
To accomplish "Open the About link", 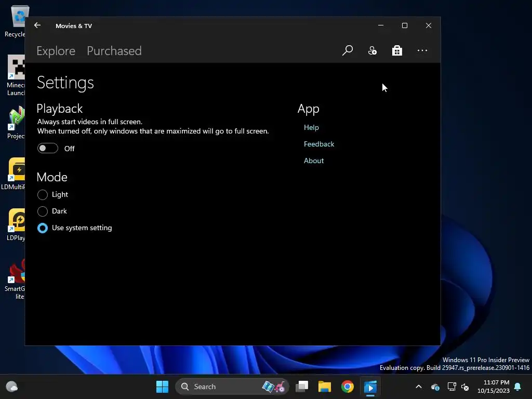I will [313, 161].
